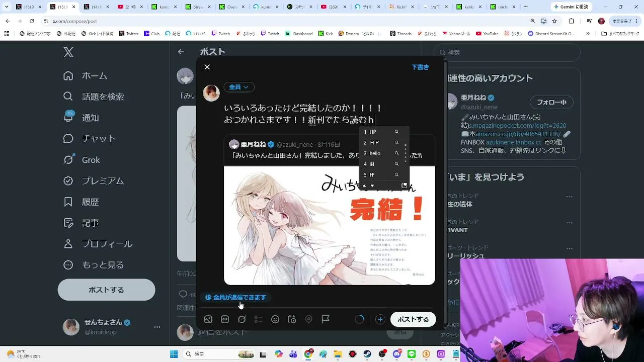Viewport: 644px width, 362px height.
Task: Open the Dashboard bookmark
Action: [x=299, y=34]
